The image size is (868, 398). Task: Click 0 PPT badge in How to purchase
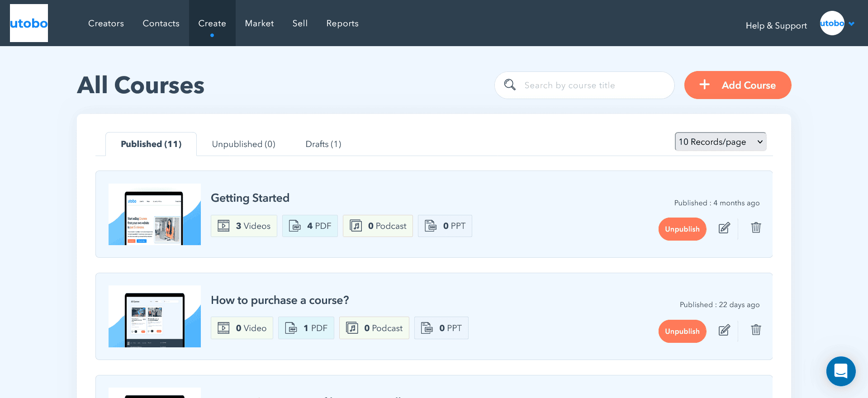(441, 328)
